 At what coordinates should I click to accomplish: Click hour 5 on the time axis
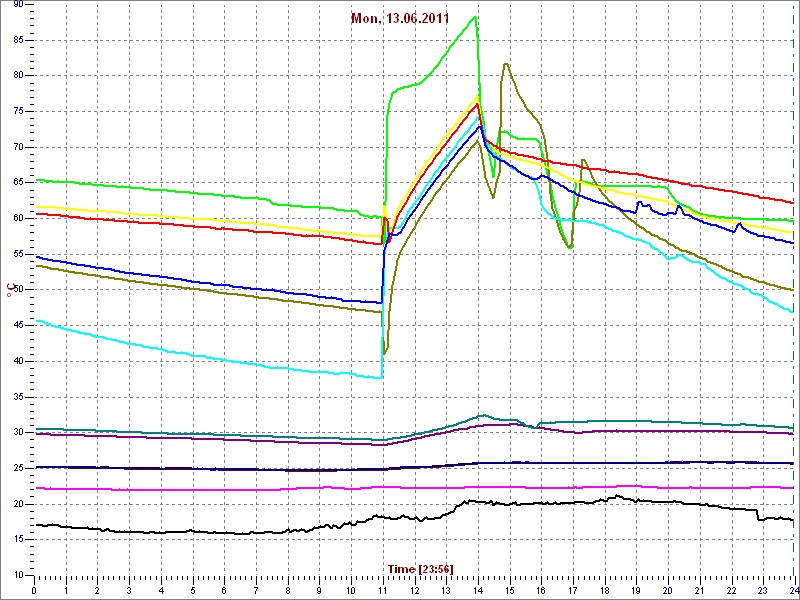(192, 590)
